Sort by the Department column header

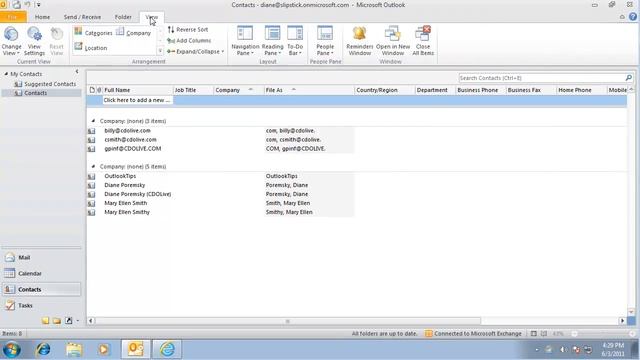[x=435, y=90]
